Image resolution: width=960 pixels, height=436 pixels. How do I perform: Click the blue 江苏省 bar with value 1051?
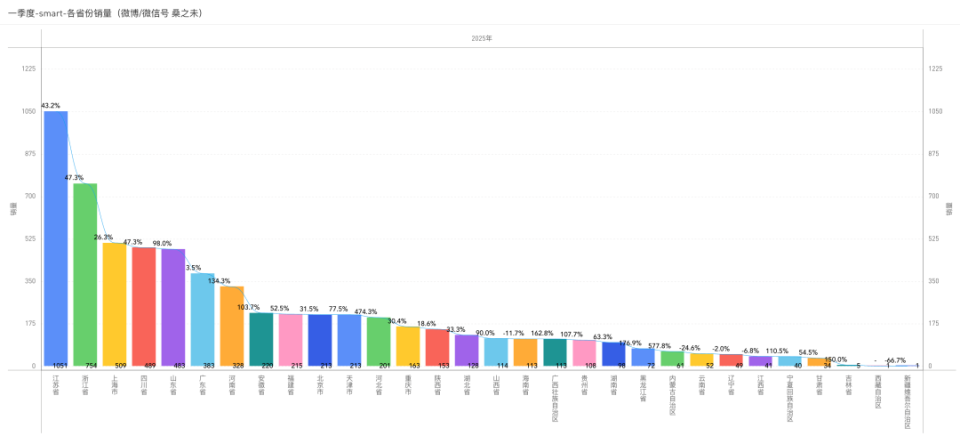click(56, 239)
